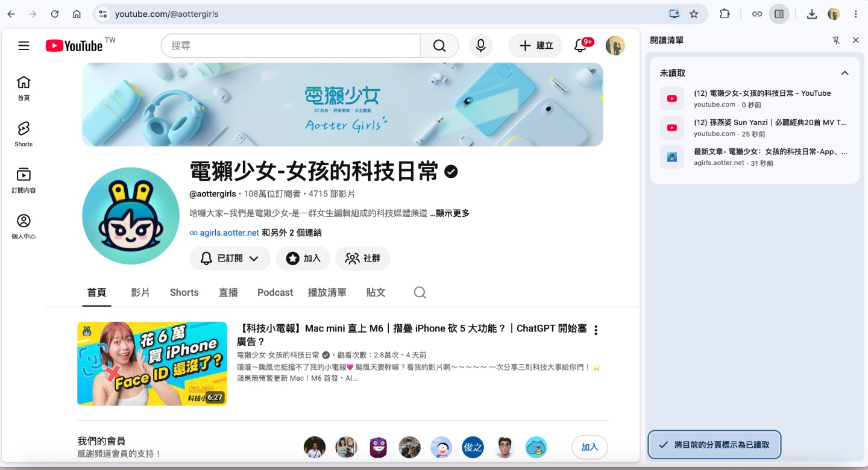The width and height of the screenshot is (868, 470).
Task: Search within the channel magnifier icon
Action: pos(420,292)
